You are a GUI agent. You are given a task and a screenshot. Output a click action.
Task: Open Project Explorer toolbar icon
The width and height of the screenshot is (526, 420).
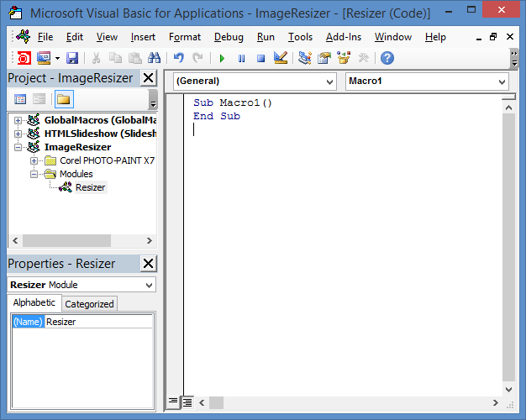tap(305, 58)
